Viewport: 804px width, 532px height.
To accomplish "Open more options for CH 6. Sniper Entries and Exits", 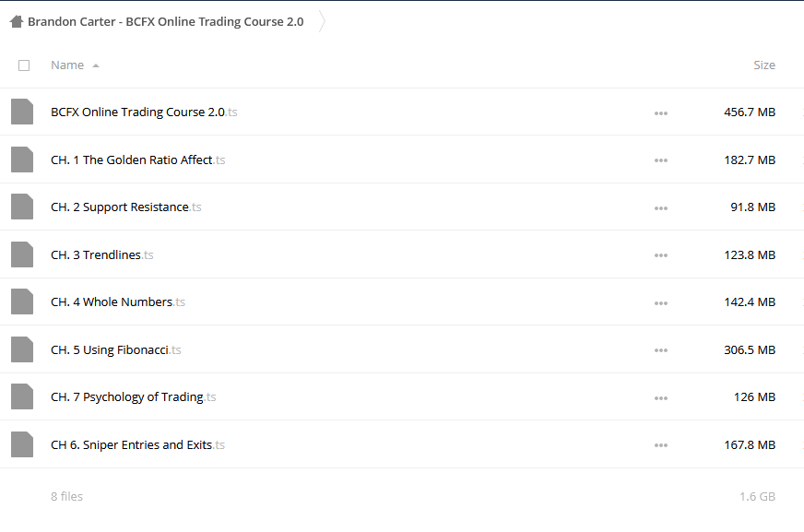I will click(x=661, y=445).
